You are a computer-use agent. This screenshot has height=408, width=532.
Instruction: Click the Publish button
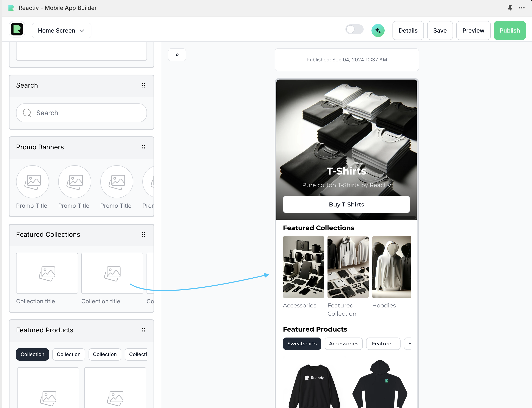point(509,30)
